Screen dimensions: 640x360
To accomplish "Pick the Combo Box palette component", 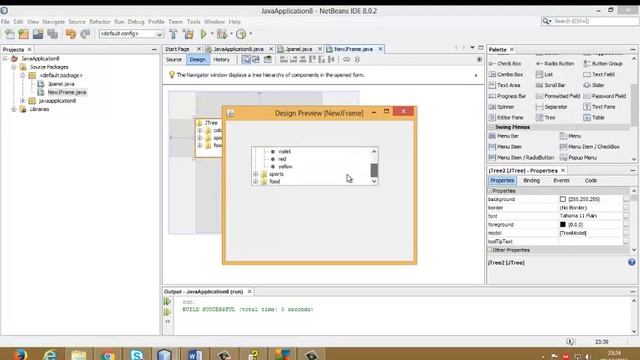I will 506,74.
